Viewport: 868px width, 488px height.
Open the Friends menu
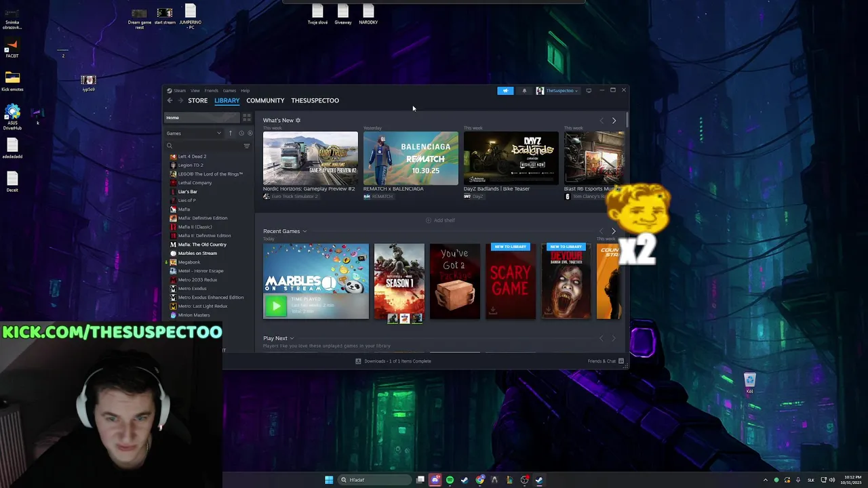click(212, 90)
